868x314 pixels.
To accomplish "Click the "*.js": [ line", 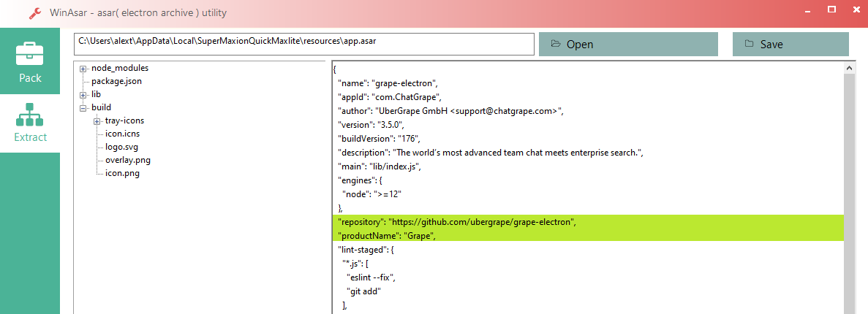I will pos(355,264).
